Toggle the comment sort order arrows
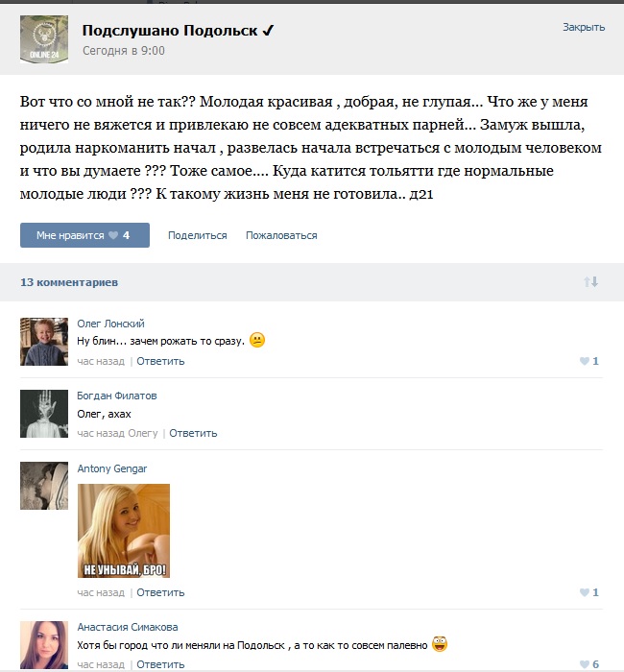Viewport: 624px width, 672px height. pyautogui.click(x=591, y=282)
